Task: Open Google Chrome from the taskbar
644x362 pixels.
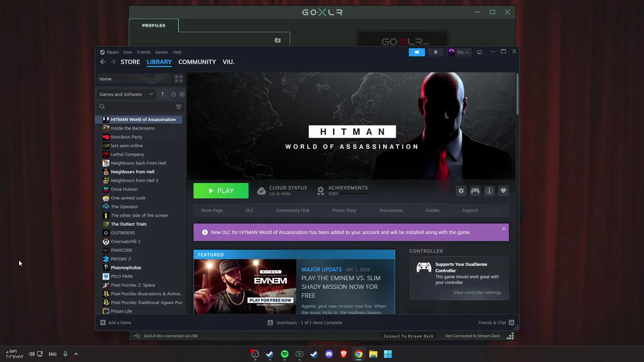Action: click(x=358, y=354)
